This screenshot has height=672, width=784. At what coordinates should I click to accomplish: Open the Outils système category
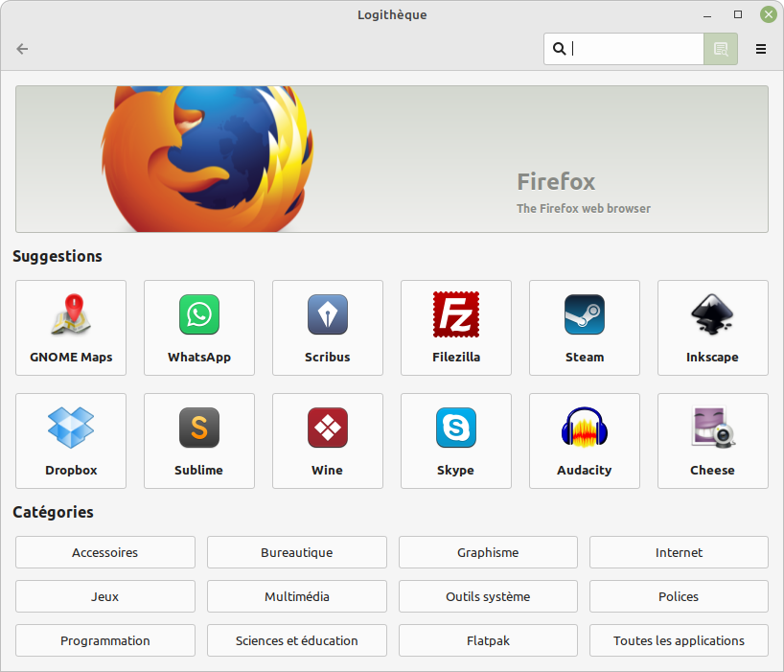[488, 596]
